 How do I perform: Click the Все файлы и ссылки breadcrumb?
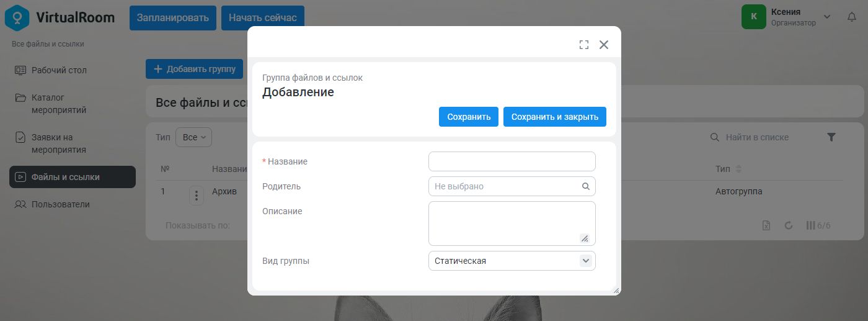[x=48, y=44]
